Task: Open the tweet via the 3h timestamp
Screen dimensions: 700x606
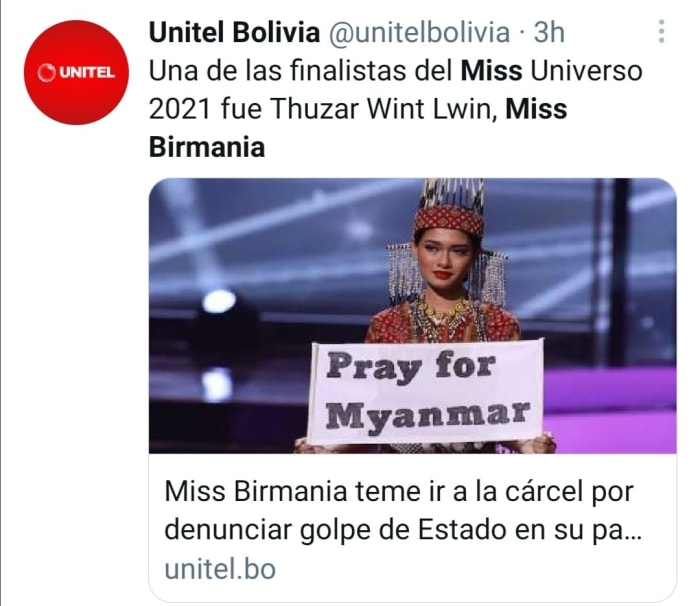Action: coord(549,32)
